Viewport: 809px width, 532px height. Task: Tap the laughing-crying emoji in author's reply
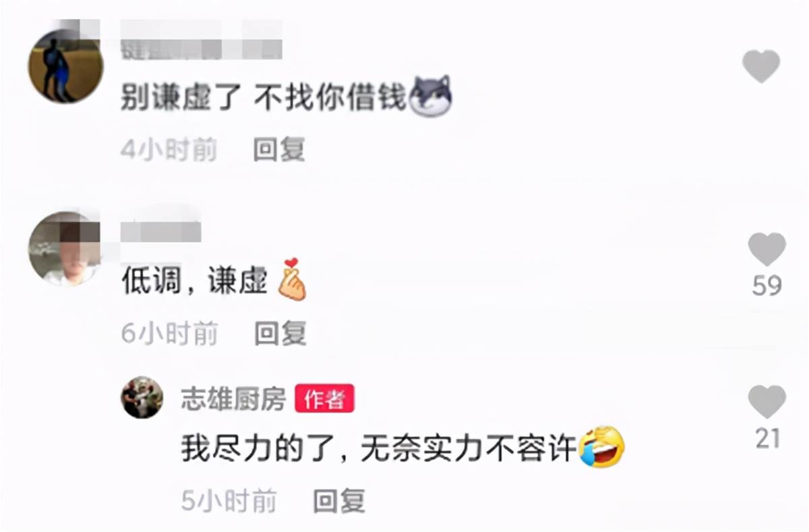click(x=603, y=446)
